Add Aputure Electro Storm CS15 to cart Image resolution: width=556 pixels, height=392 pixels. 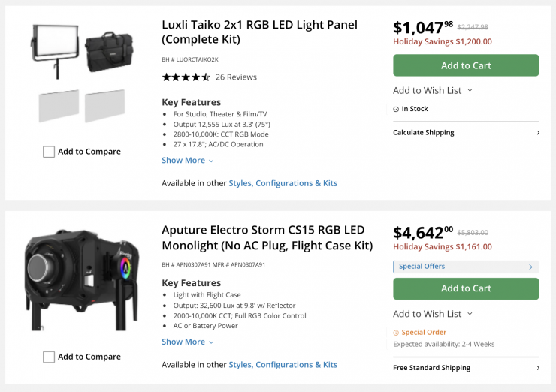point(466,289)
